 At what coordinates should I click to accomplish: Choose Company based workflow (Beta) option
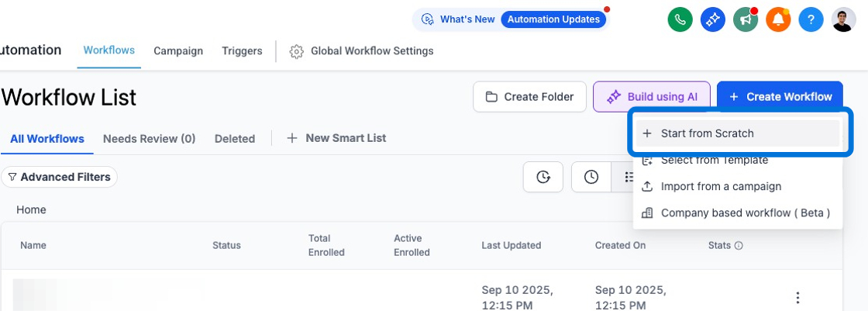pyautogui.click(x=738, y=213)
